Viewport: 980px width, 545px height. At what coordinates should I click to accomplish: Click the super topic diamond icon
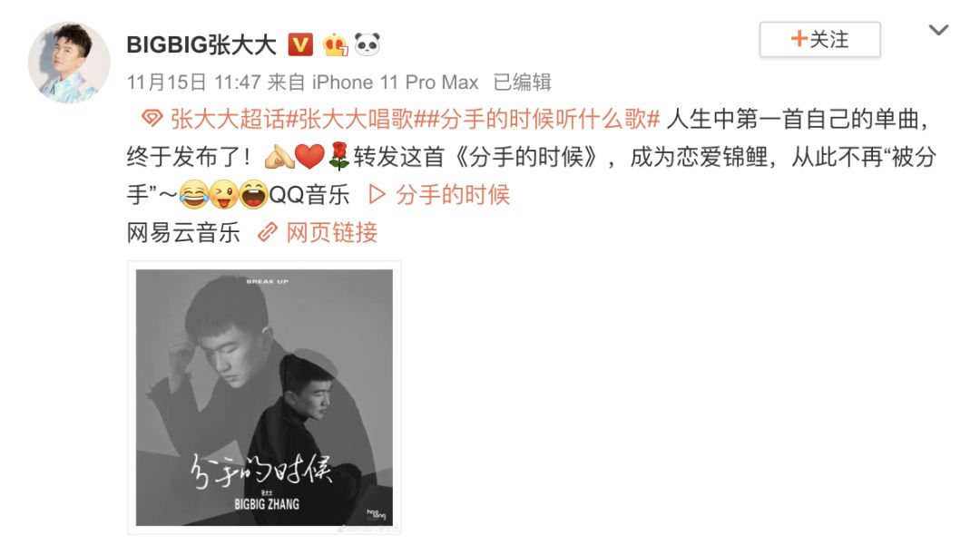point(152,118)
